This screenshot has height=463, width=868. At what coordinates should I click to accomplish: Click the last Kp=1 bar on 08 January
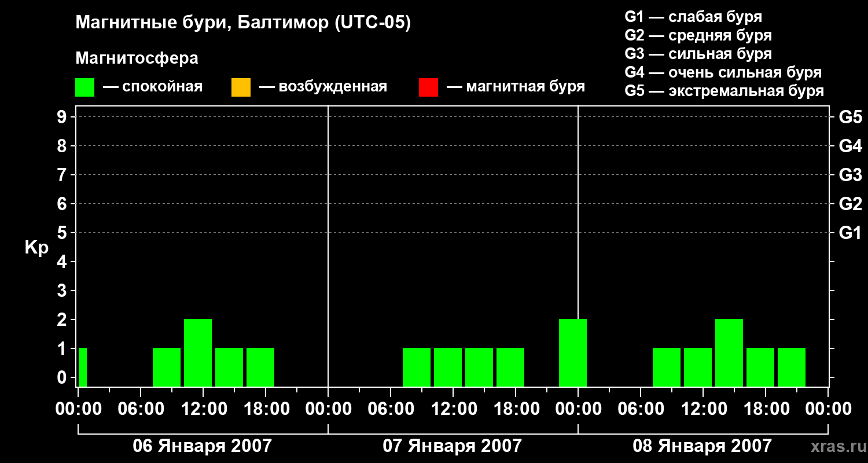pyautogui.click(x=792, y=367)
